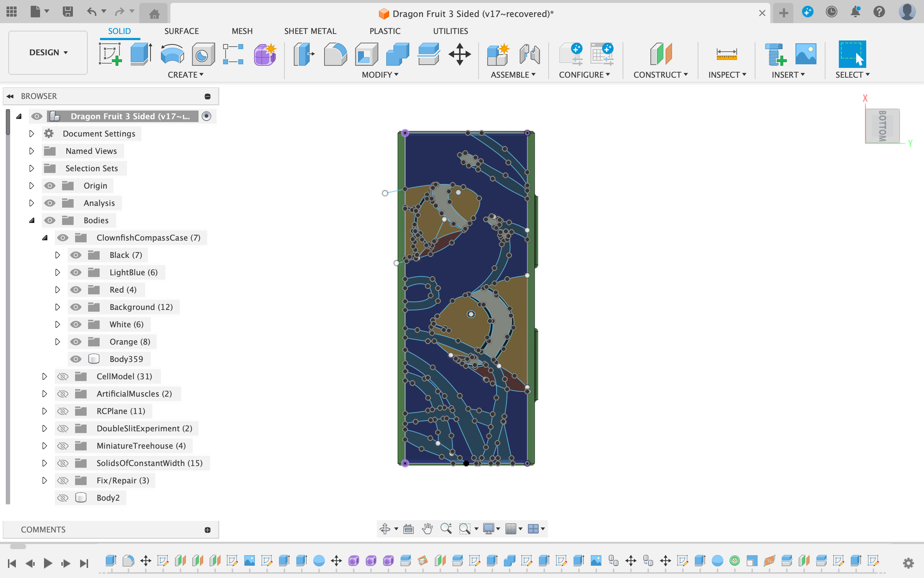Switch to the SHEET METAL tab

coord(310,31)
